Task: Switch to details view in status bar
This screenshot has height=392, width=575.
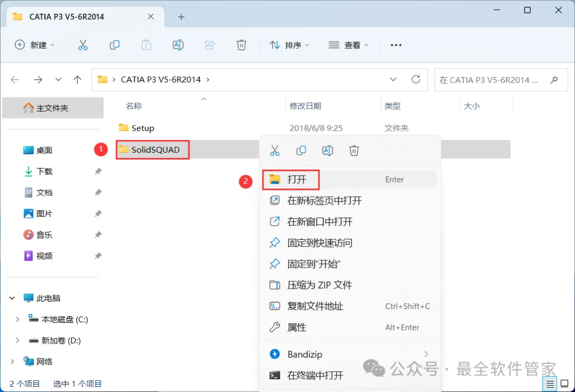Action: [549, 384]
